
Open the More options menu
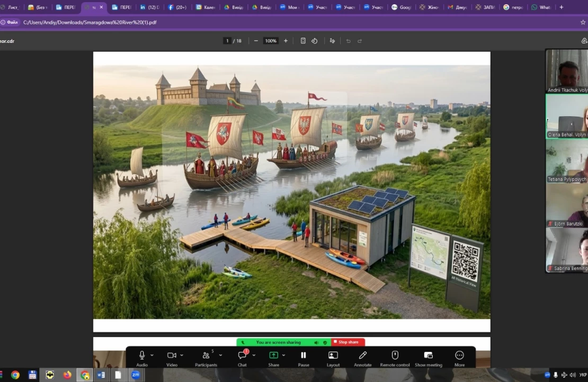point(459,356)
